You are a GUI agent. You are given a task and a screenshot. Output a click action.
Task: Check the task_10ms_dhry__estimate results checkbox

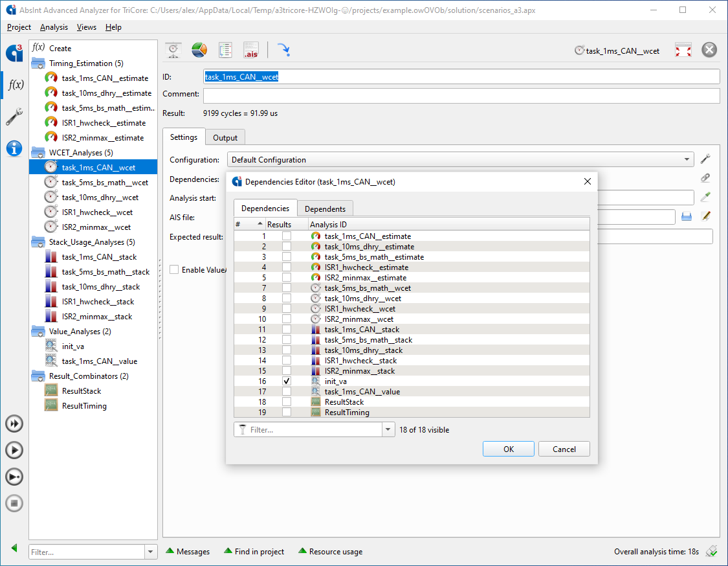pyautogui.click(x=287, y=246)
